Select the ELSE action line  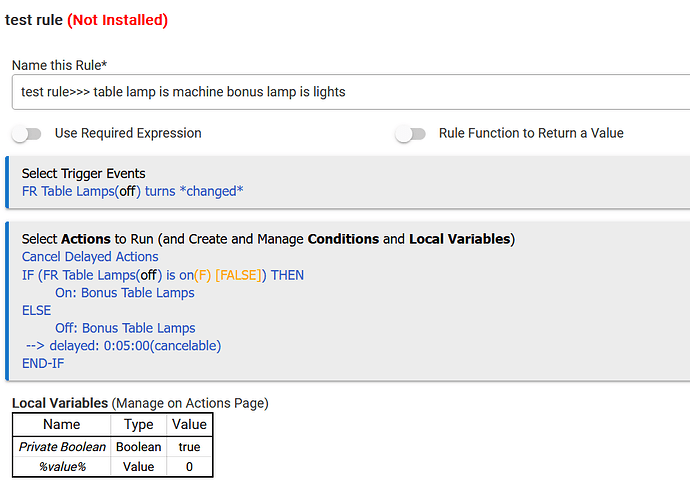click(x=36, y=311)
